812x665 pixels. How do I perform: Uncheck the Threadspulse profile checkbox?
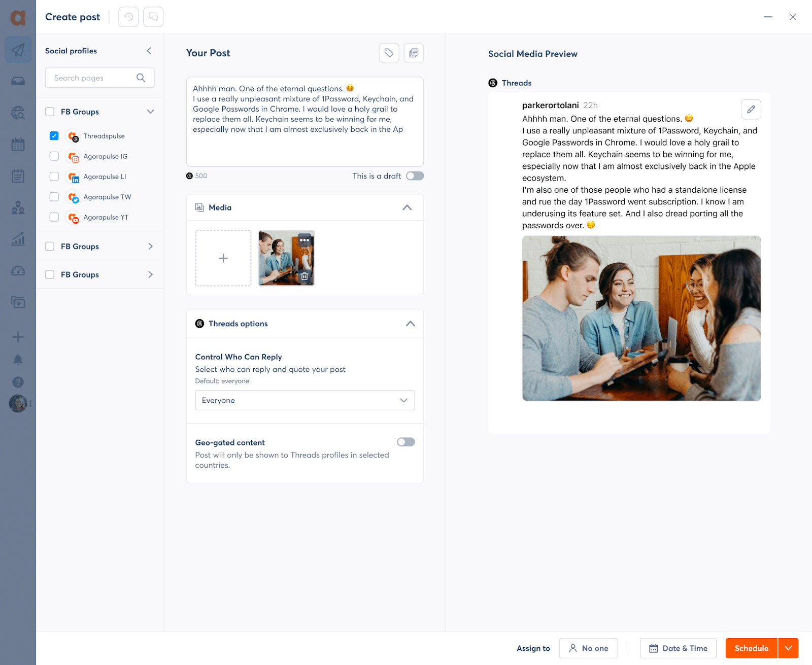click(54, 136)
